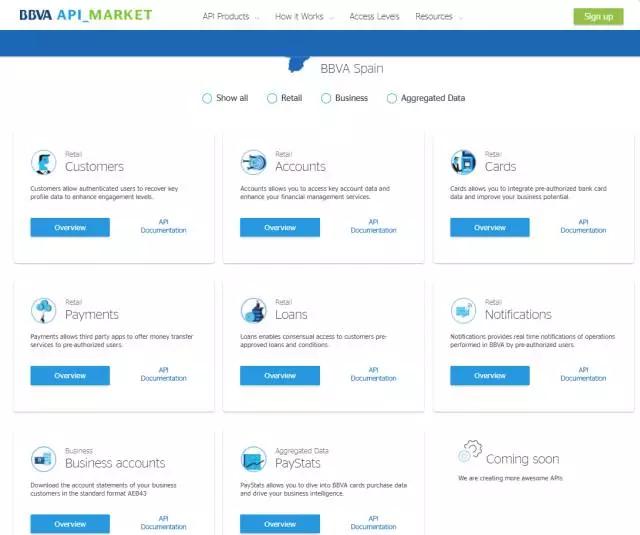Viewport: 640px width, 535px height.
Task: Open Cards Overview button
Action: click(490, 227)
